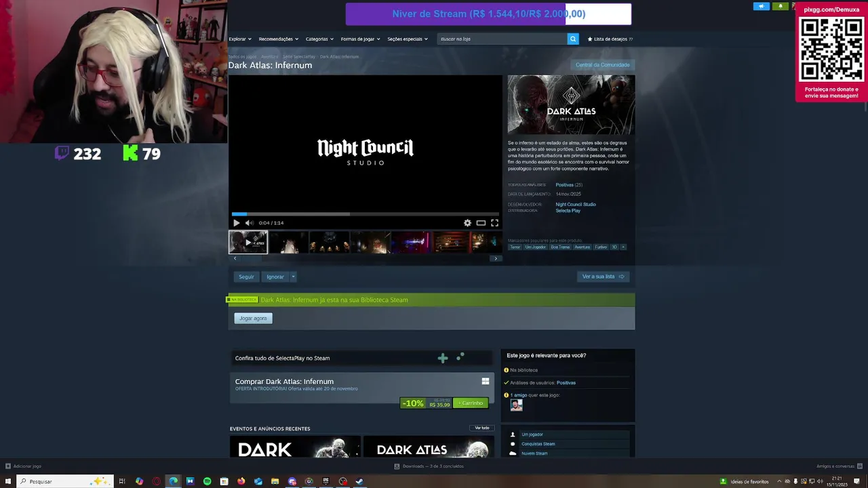Open the Downloads status at bottom bar
Viewport: 868px width, 488px height.
(430, 466)
